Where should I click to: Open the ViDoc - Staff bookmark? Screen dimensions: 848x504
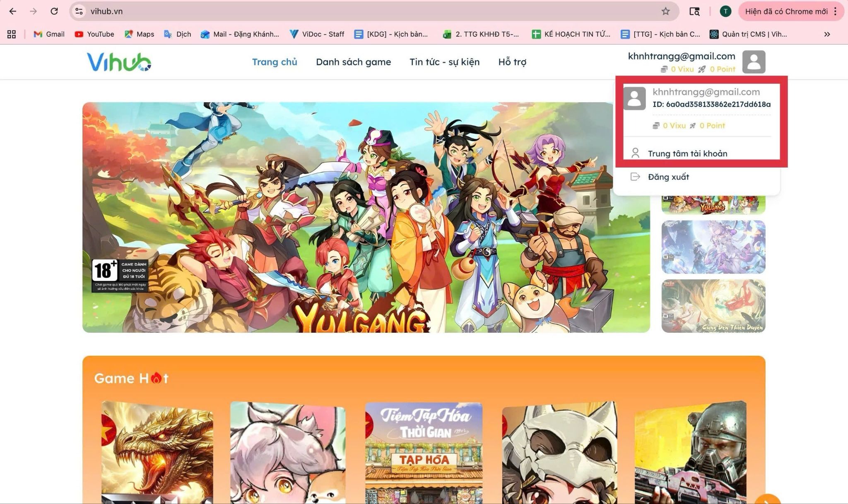coord(317,34)
